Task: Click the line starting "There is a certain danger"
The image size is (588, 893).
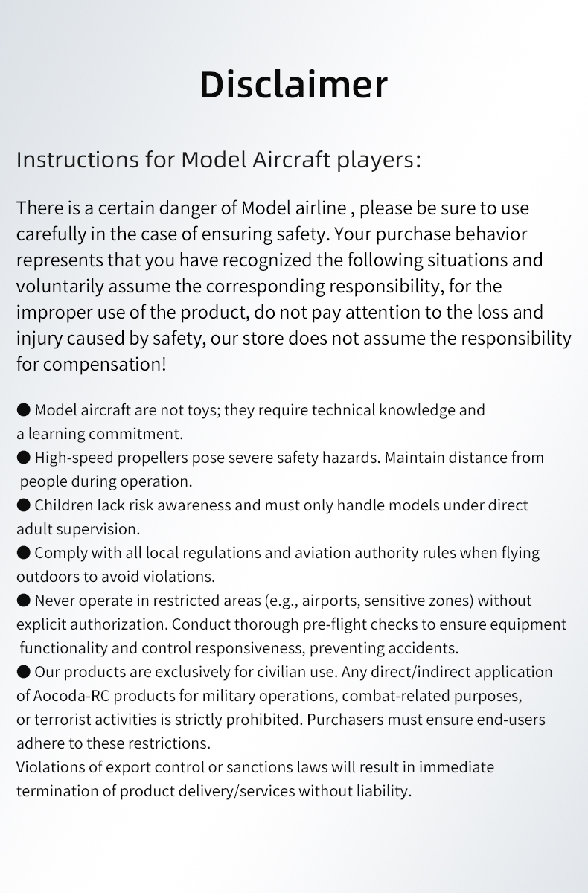Action: (x=272, y=208)
